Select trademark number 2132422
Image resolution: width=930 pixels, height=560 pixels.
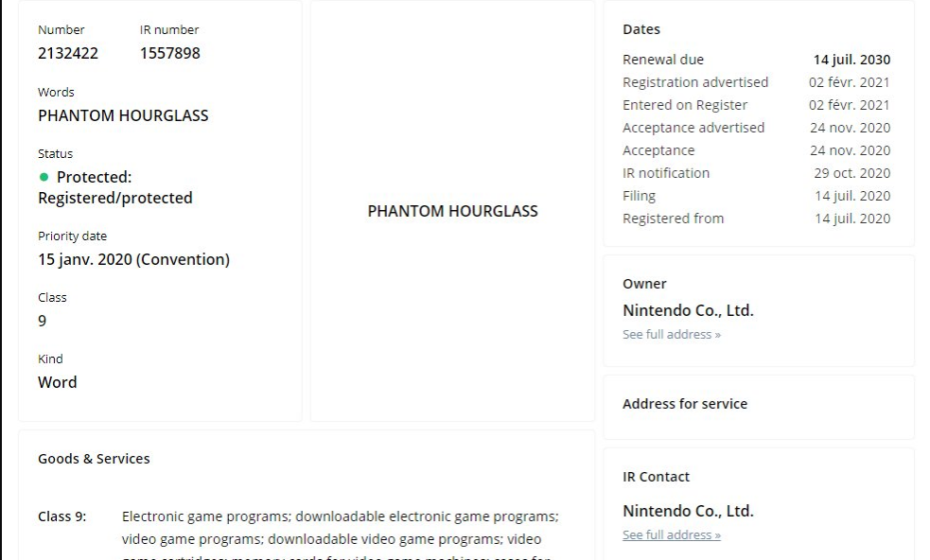coord(67,53)
